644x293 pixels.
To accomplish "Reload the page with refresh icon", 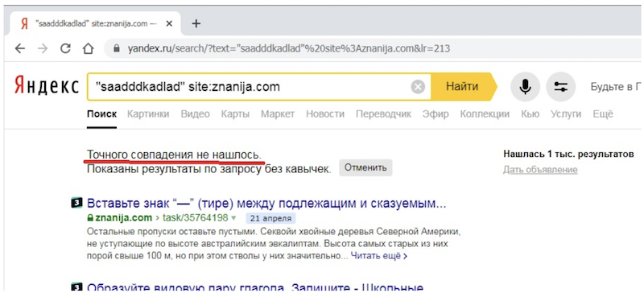I will 65,48.
